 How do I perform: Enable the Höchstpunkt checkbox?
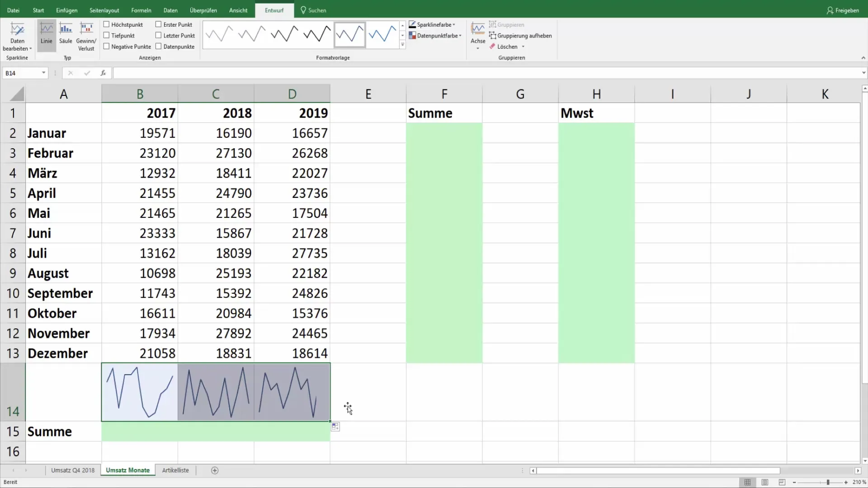(x=106, y=24)
